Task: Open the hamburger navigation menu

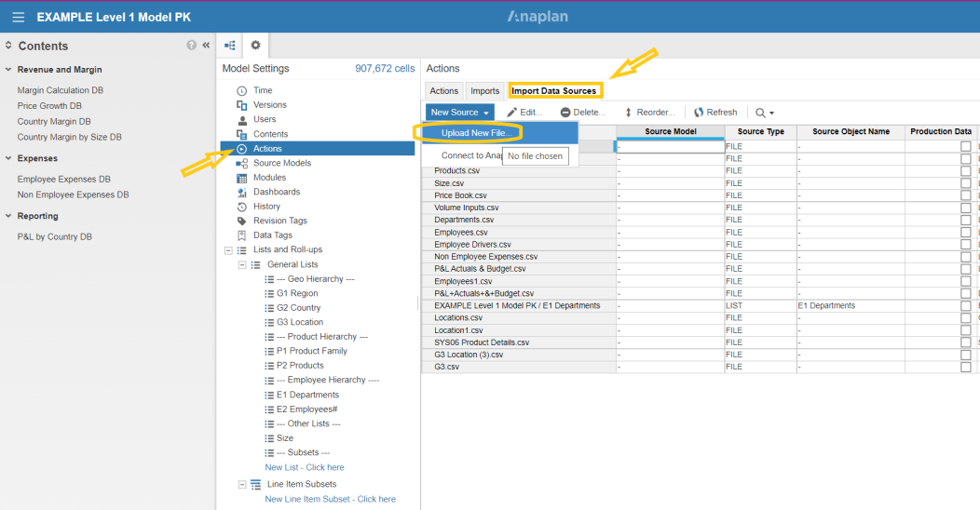Action: click(18, 18)
